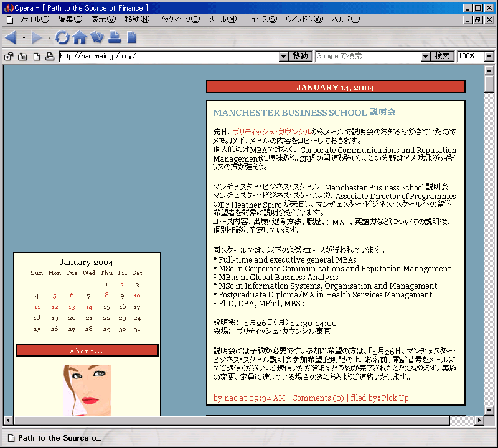This screenshot has height=448, width=498.
Task: Expand the Google search field dropdown
Action: [x=426, y=57]
